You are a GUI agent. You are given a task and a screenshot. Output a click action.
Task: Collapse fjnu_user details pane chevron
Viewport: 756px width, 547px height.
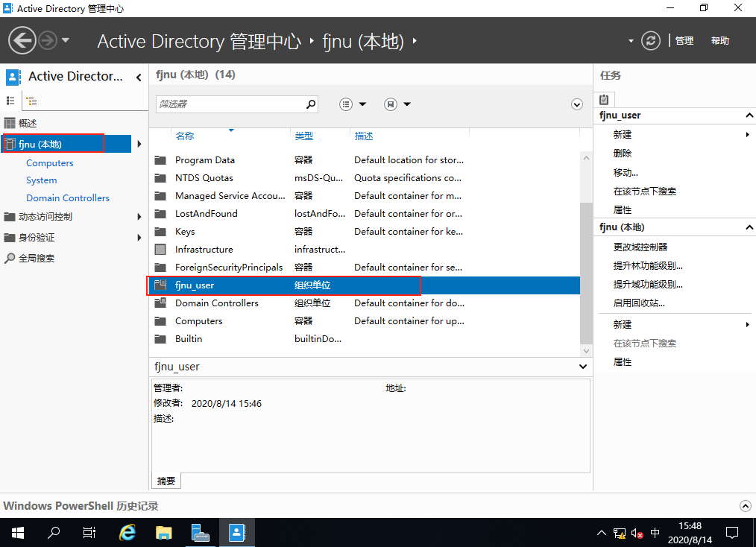click(x=583, y=367)
